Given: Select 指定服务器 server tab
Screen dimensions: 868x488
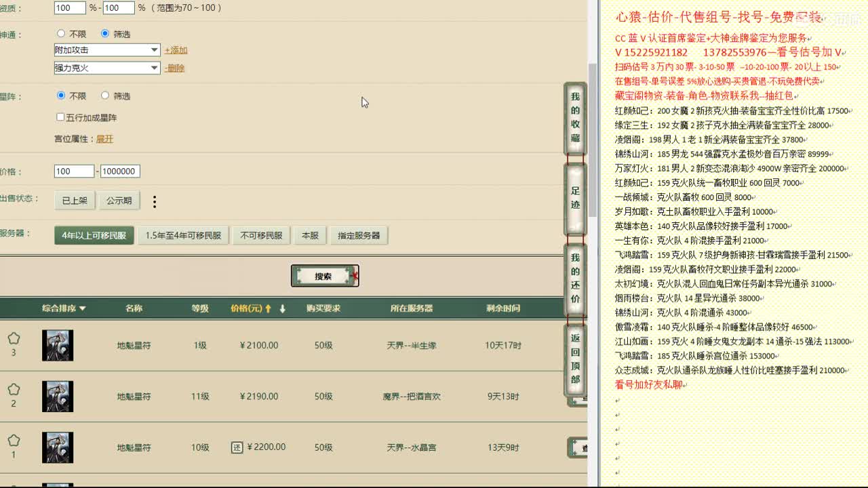Looking at the screenshot, I should (x=359, y=235).
